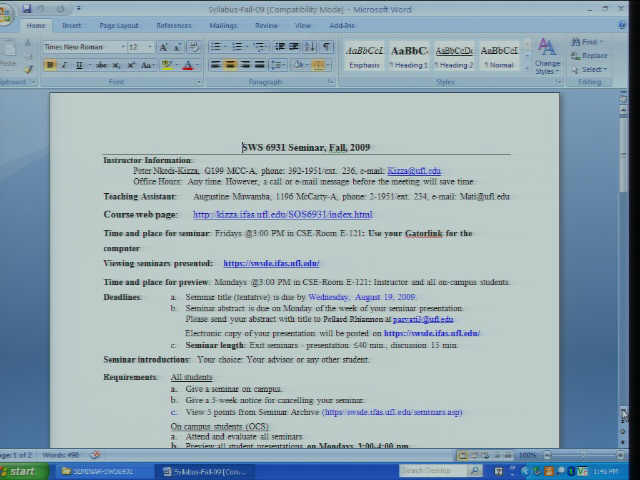The width and height of the screenshot is (640, 480).
Task: Open Change Styles menu
Action: pos(547,56)
